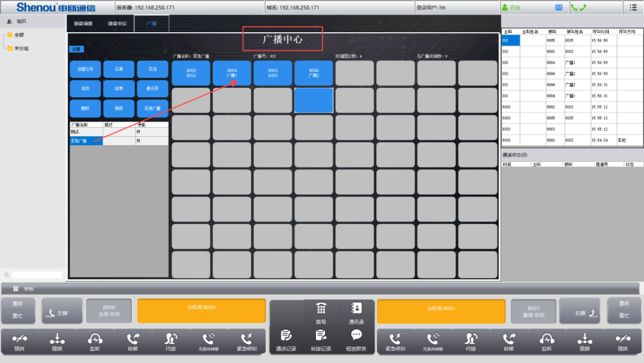The height and width of the screenshot is (363, 644).
Task: Switch to the 语音调度 tab
Action: [83, 24]
